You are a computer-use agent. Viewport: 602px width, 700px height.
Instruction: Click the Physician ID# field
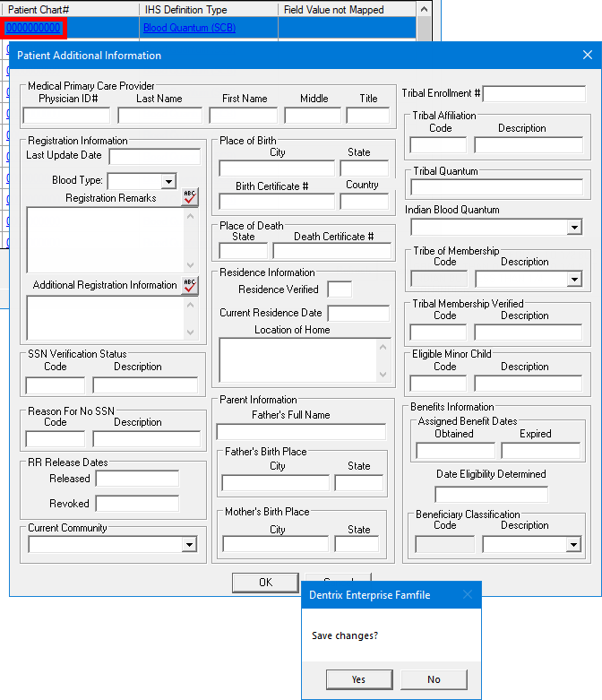click(66, 116)
